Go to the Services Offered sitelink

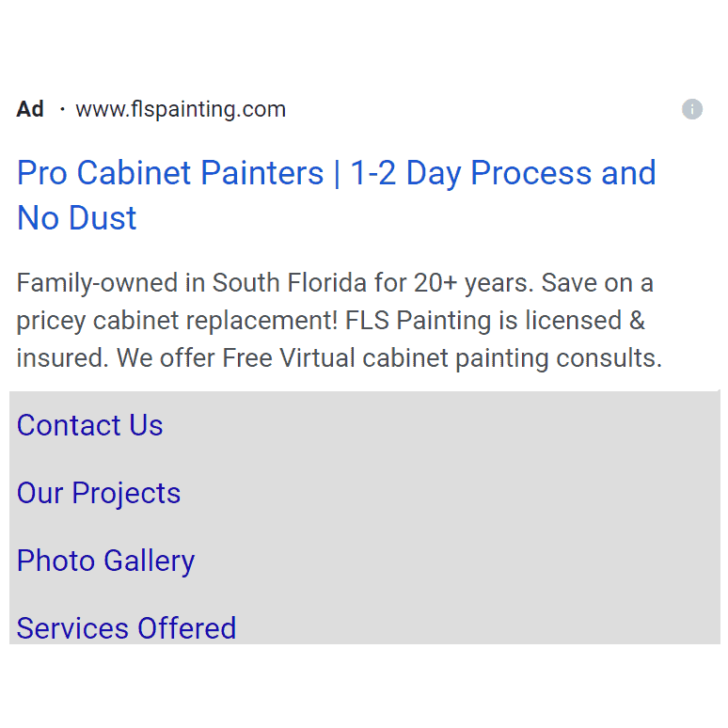click(126, 627)
